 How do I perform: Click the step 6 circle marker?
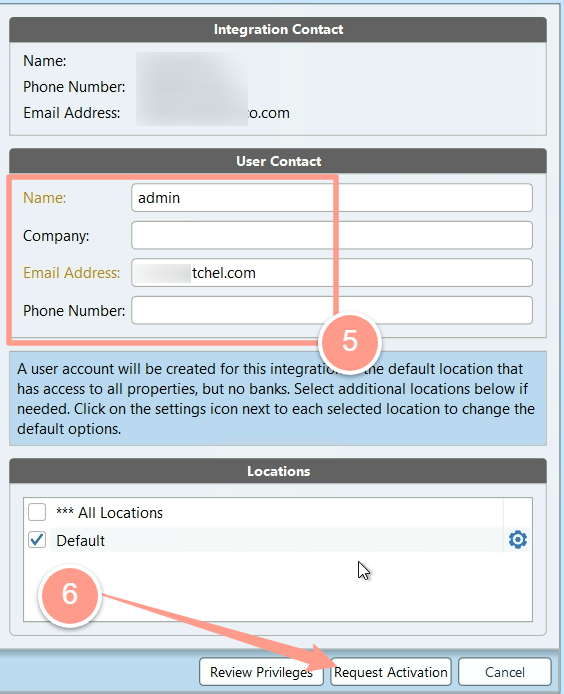pos(70,594)
